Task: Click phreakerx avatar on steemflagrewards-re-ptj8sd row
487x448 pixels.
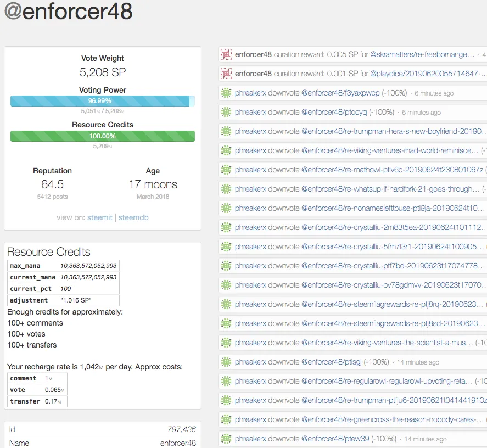Action: [x=226, y=324]
